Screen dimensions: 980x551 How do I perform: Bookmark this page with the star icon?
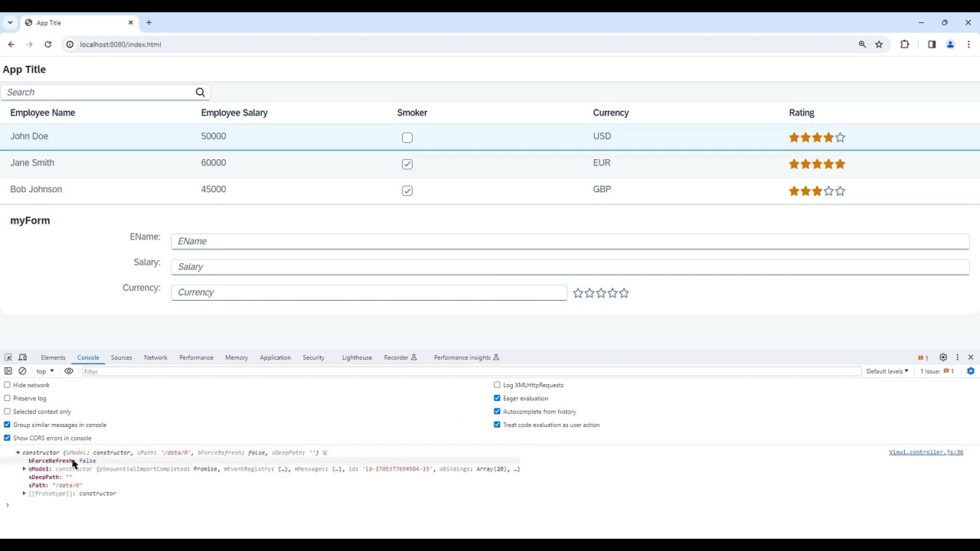click(879, 44)
